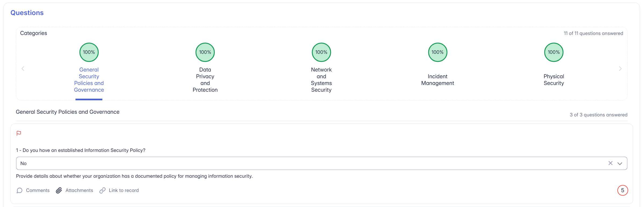Click the 100% circle above Physical Security
This screenshot has height=207, width=644.
tap(553, 52)
